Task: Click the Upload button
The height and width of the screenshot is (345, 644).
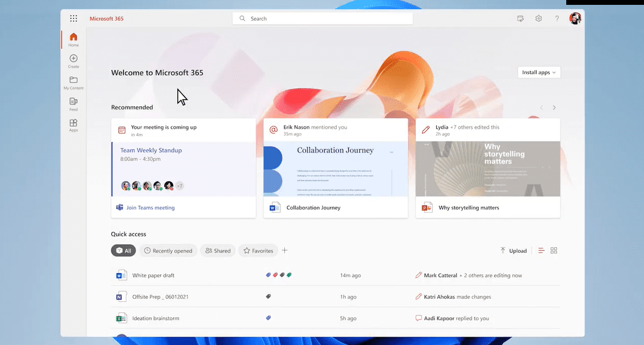Action: click(513, 250)
